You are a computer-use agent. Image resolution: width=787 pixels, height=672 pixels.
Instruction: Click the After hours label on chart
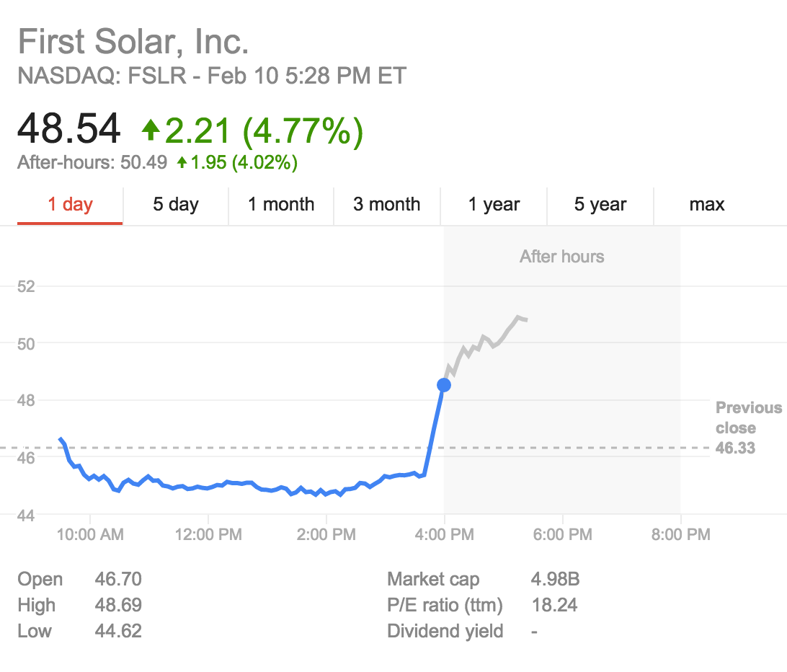point(561,257)
